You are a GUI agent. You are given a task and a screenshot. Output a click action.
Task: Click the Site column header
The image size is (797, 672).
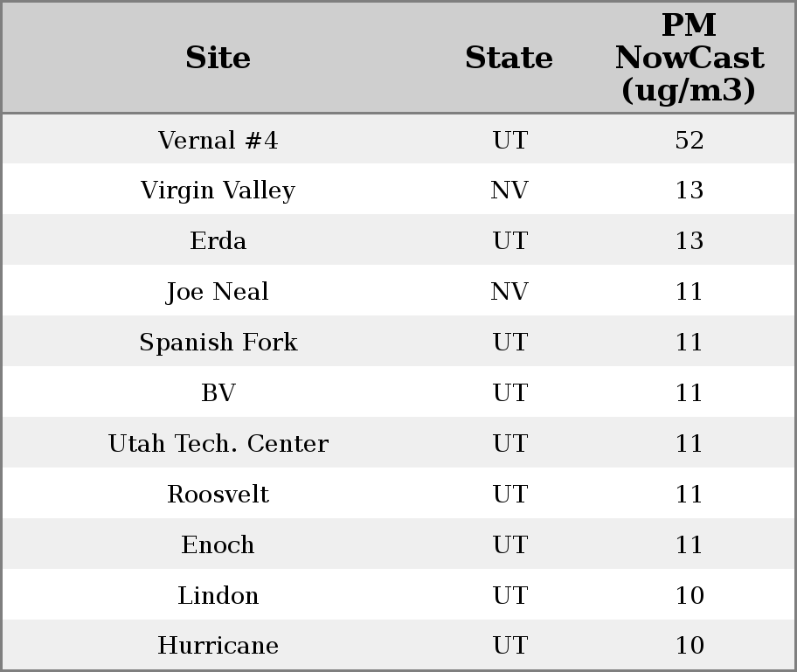tap(218, 58)
